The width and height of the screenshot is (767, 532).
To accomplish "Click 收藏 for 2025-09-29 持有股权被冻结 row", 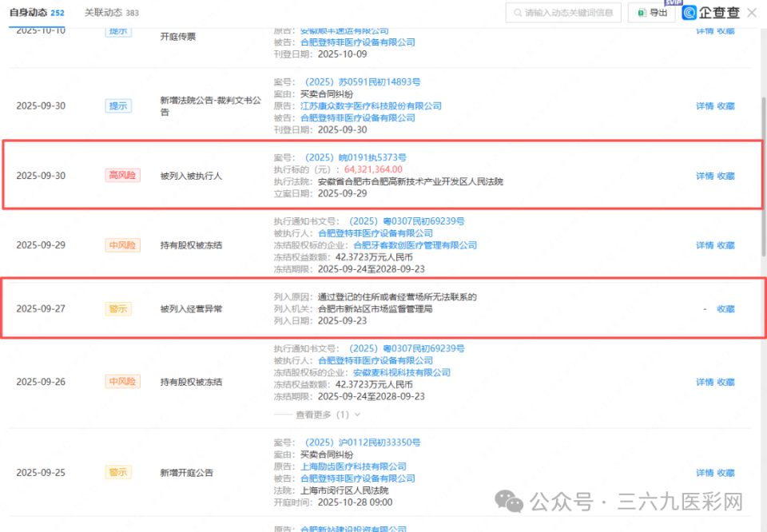I will click(x=726, y=245).
